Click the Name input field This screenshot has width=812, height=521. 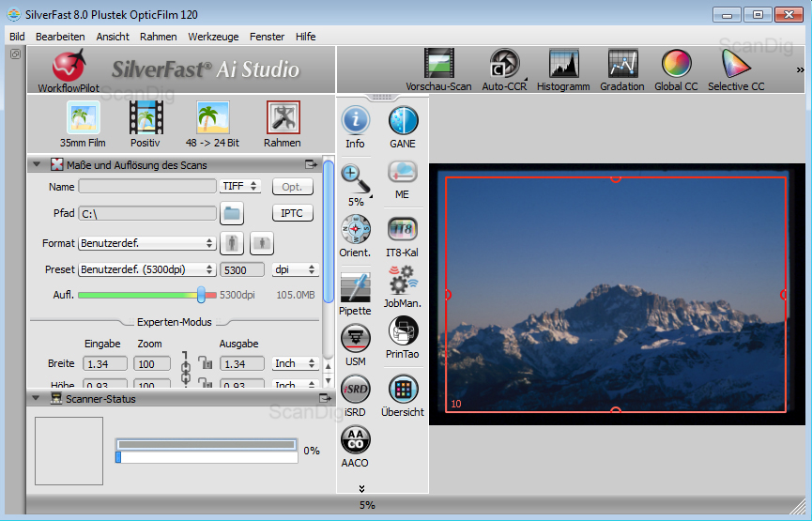pos(147,186)
